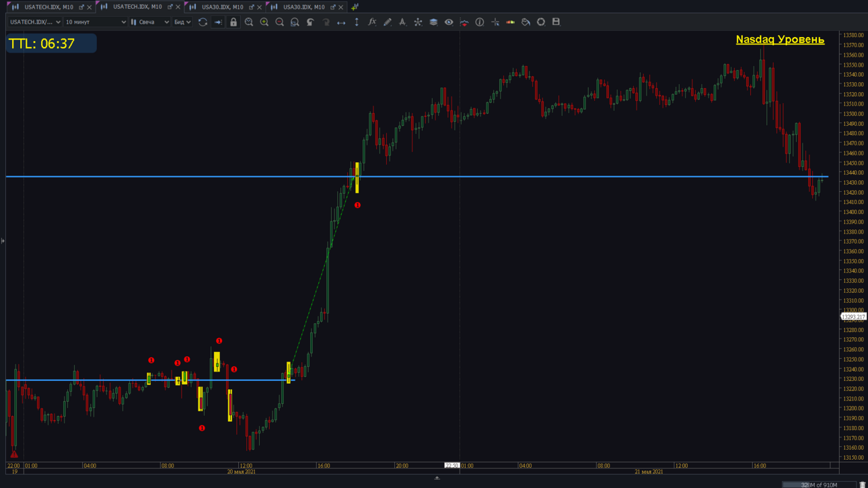Open the Бид price side dropdown
Image resolution: width=868 pixels, height=488 pixels.
pos(182,22)
